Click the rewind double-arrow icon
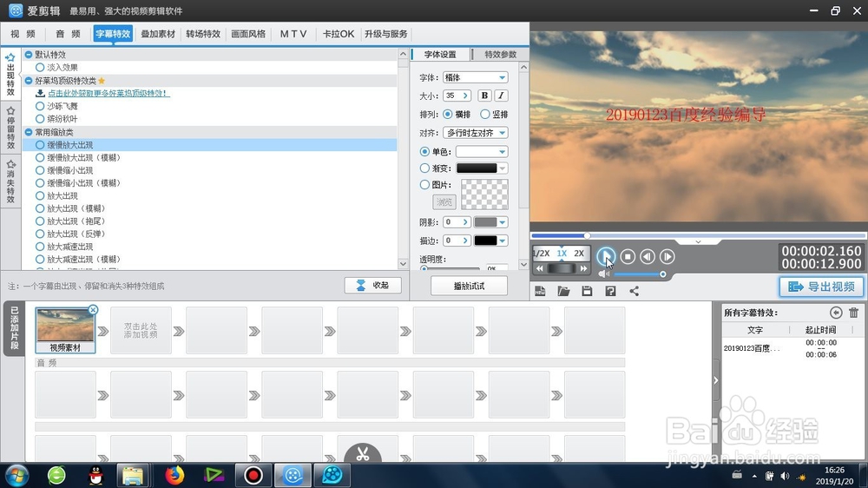The height and width of the screenshot is (488, 868). 540,268
